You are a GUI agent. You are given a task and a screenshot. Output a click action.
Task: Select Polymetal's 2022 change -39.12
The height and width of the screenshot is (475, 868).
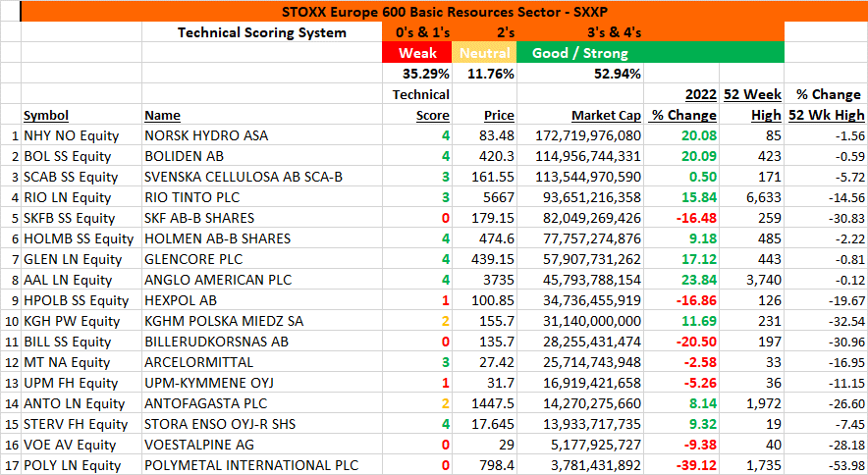pos(681,465)
